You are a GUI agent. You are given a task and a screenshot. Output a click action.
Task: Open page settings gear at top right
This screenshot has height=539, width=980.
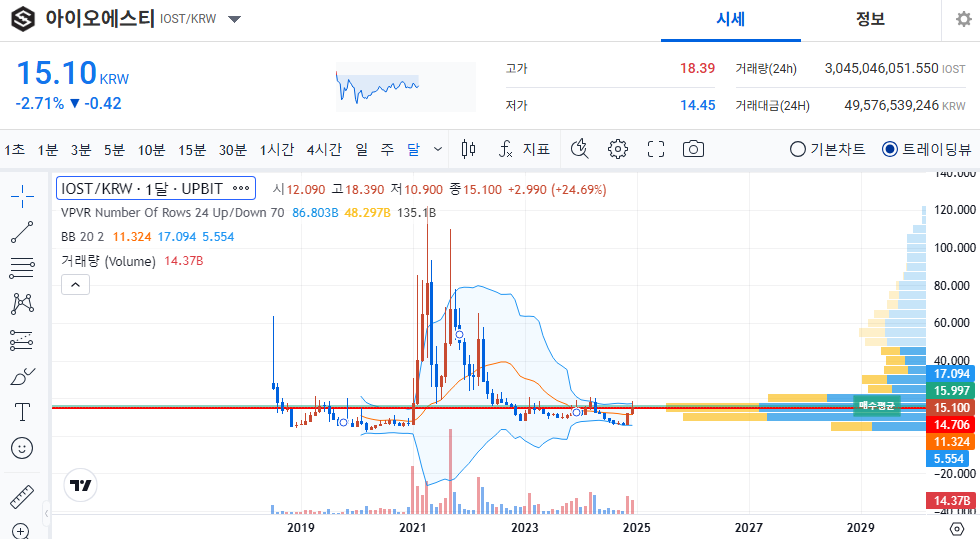tap(964, 19)
